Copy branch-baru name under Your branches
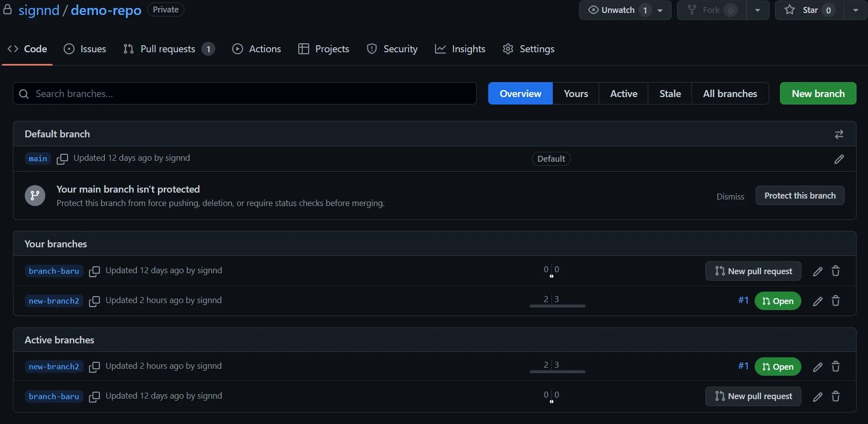The height and width of the screenshot is (424, 868). click(94, 271)
